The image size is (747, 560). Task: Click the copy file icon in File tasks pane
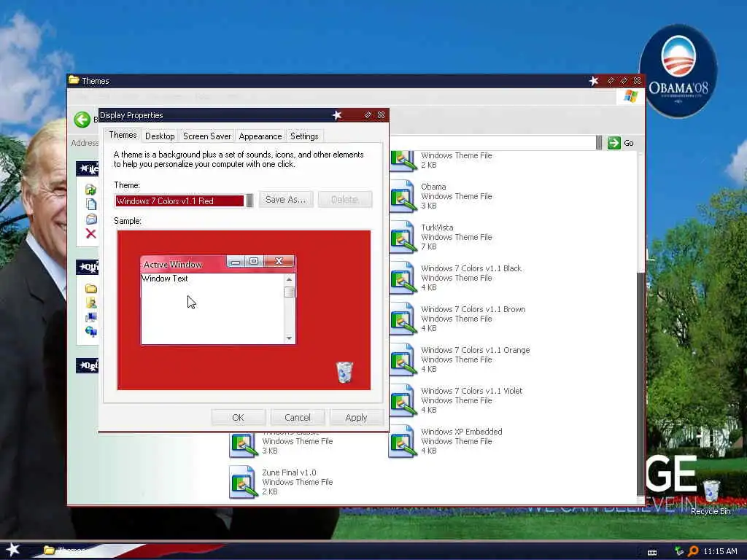(91, 204)
